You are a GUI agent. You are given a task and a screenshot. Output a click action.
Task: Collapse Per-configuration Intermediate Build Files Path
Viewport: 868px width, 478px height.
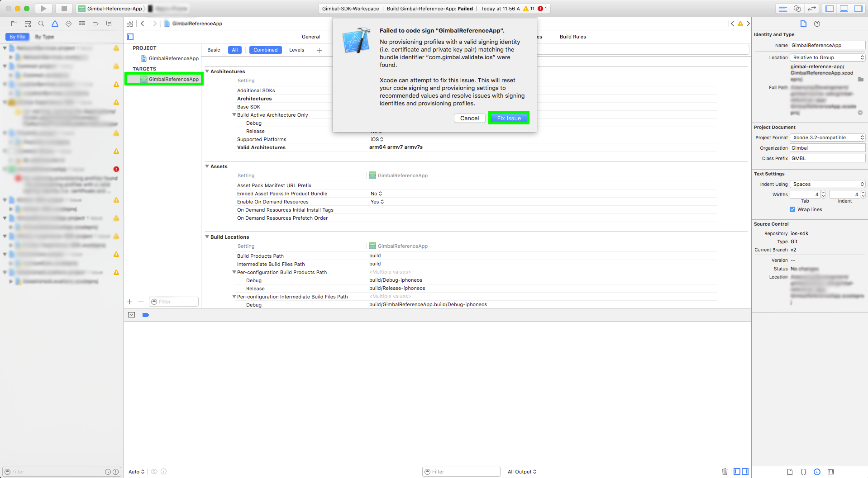coord(234,297)
